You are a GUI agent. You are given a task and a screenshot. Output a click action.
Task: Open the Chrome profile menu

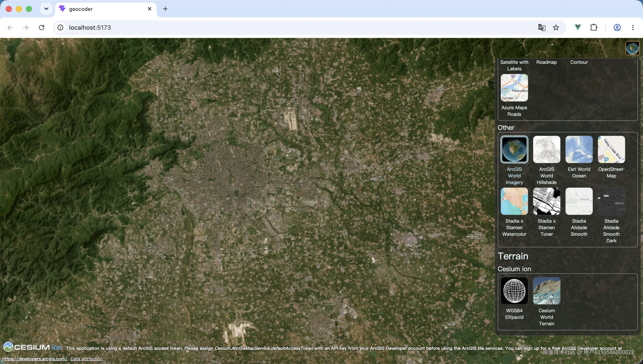[617, 28]
